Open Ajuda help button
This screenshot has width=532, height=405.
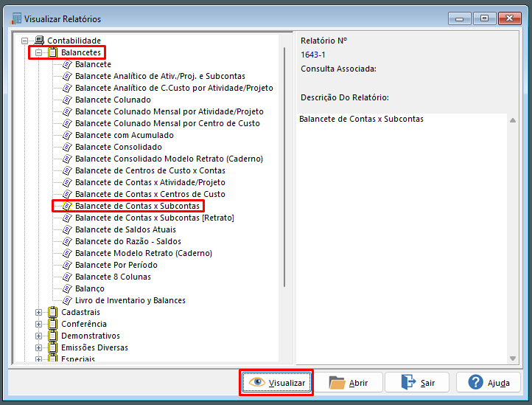489,383
